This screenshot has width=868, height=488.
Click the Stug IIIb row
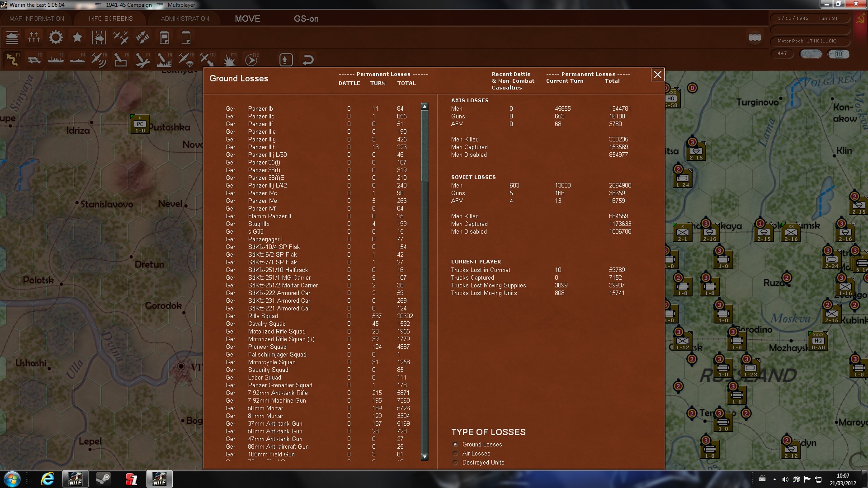(319, 224)
